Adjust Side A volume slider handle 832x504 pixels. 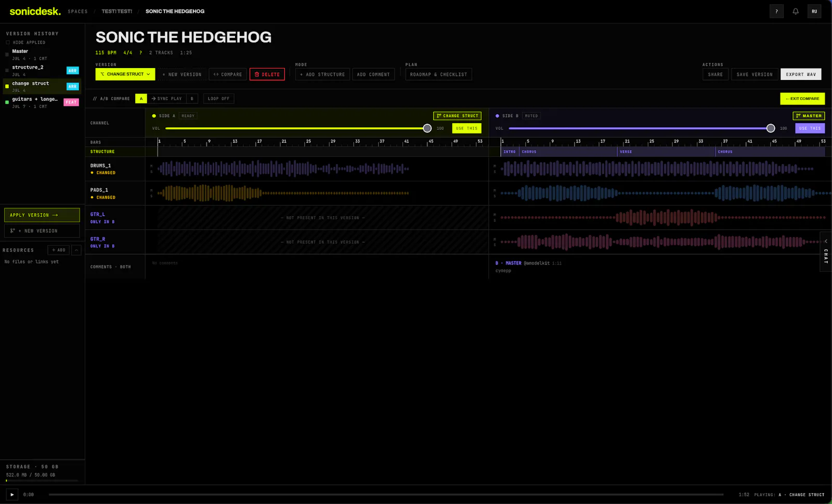coord(427,128)
